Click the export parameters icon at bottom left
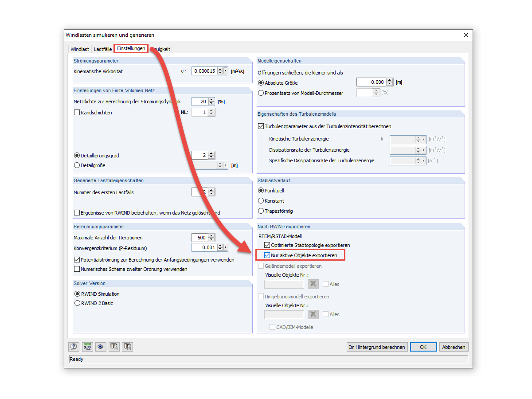 tap(114, 346)
